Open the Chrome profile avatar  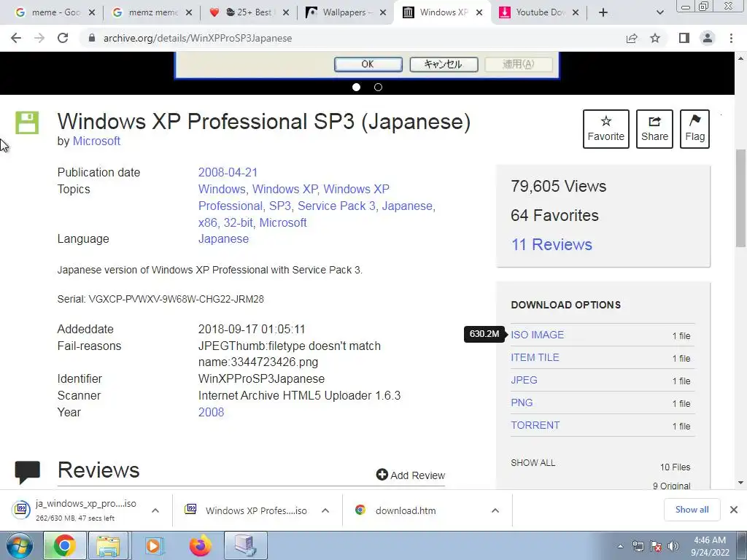(x=708, y=38)
